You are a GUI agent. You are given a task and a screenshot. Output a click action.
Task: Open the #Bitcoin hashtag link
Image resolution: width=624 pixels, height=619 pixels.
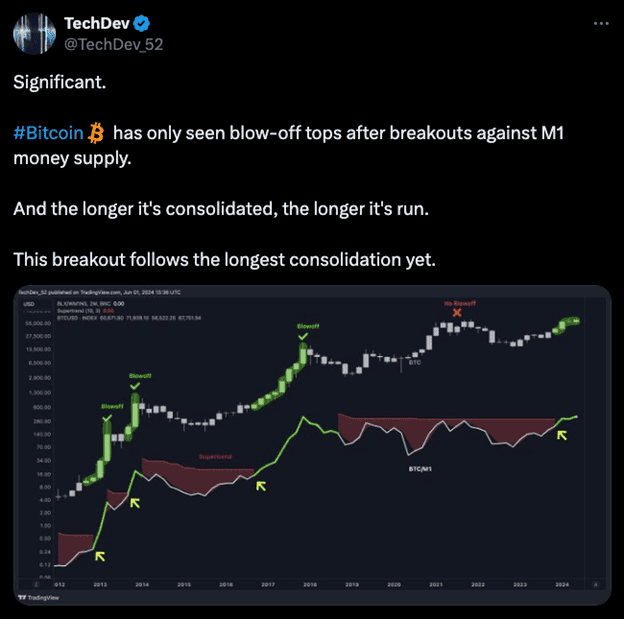click(47, 133)
